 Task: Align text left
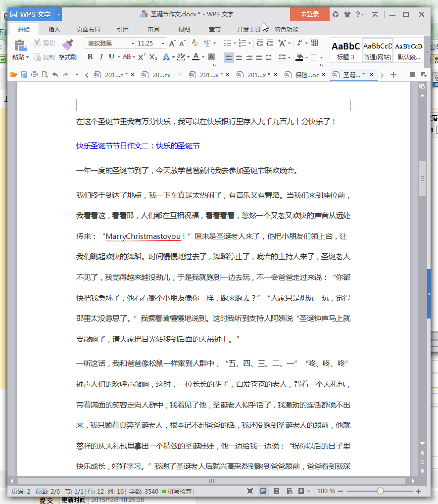(x=228, y=57)
